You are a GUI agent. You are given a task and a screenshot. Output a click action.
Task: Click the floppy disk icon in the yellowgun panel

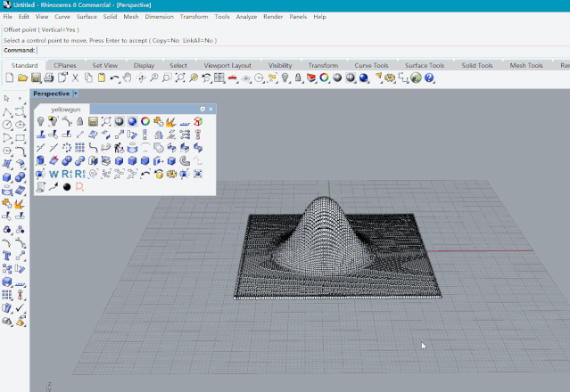(93, 121)
